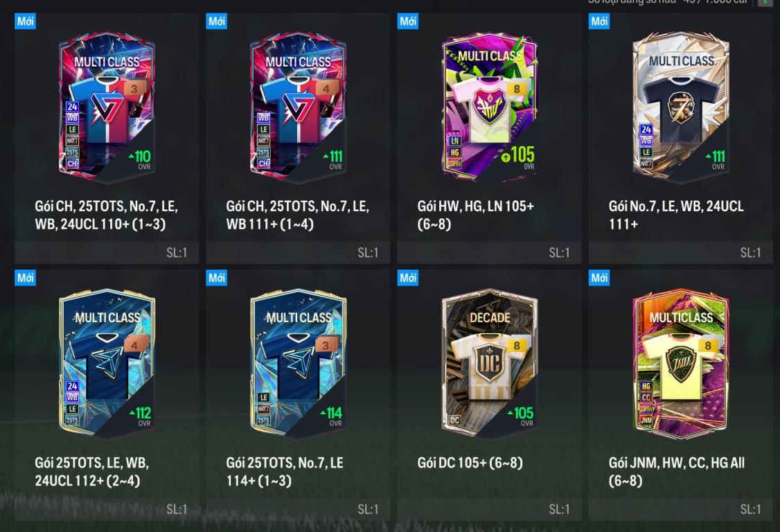Screen dimensions: 780x532
Task: Click 'Gói No.7, LE, WB, 24UCL 111+' title
Action: 676,215
